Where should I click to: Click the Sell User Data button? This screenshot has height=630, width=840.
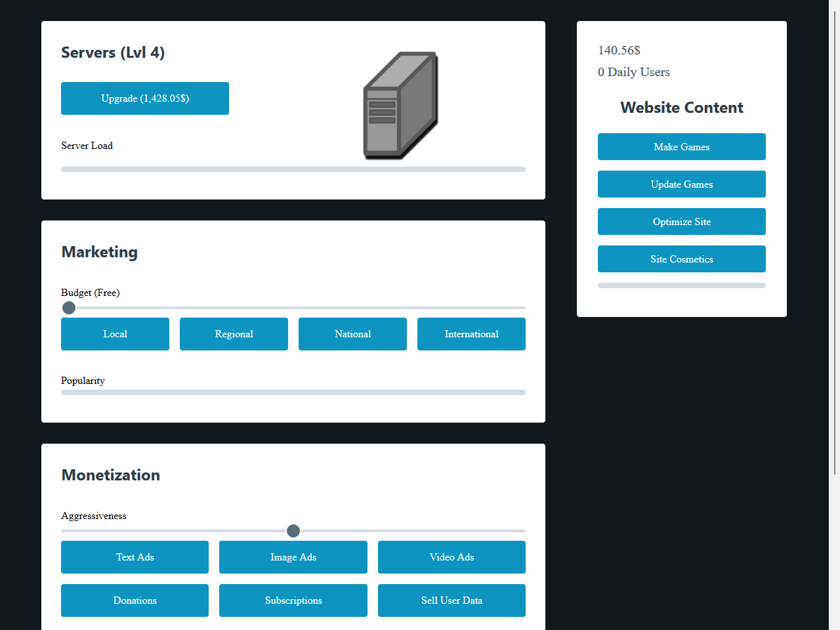(x=451, y=600)
